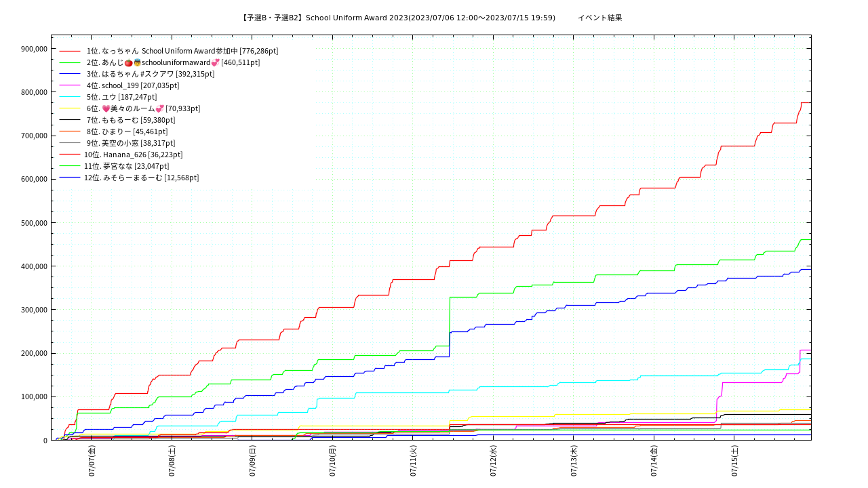This screenshot has width=868, height=488.
Task: Select legend entry 11位 夢宮なな
Action: pyautogui.click(x=126, y=166)
